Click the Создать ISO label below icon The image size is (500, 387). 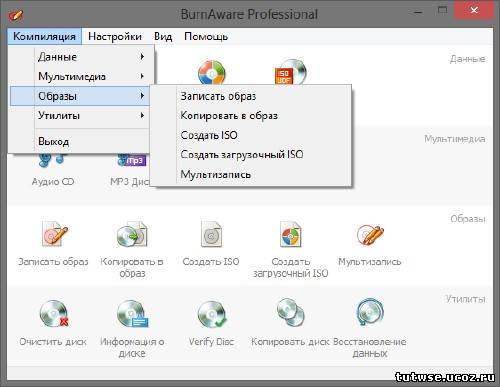pos(211,262)
